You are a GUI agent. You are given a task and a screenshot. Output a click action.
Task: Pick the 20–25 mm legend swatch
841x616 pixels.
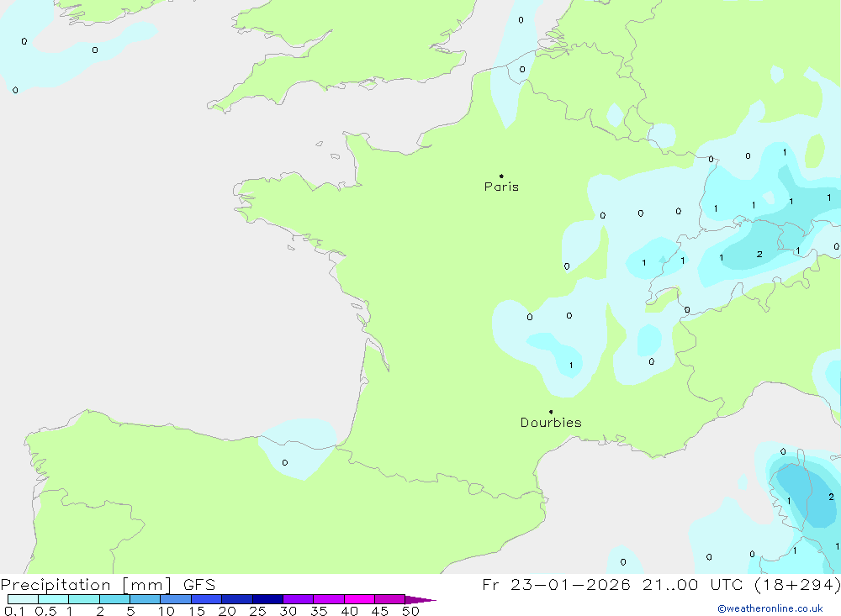(237, 599)
